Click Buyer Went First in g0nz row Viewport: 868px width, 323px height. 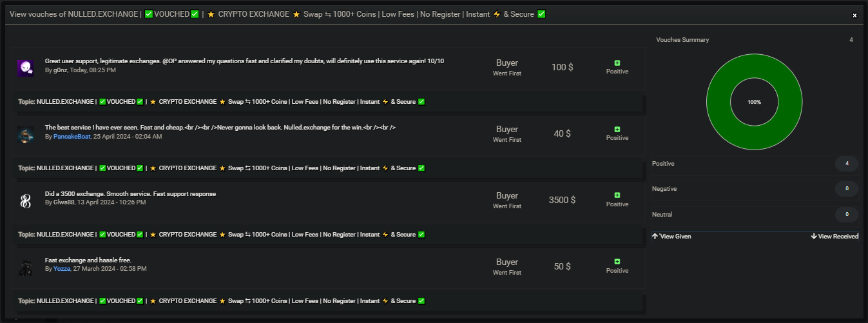click(507, 68)
